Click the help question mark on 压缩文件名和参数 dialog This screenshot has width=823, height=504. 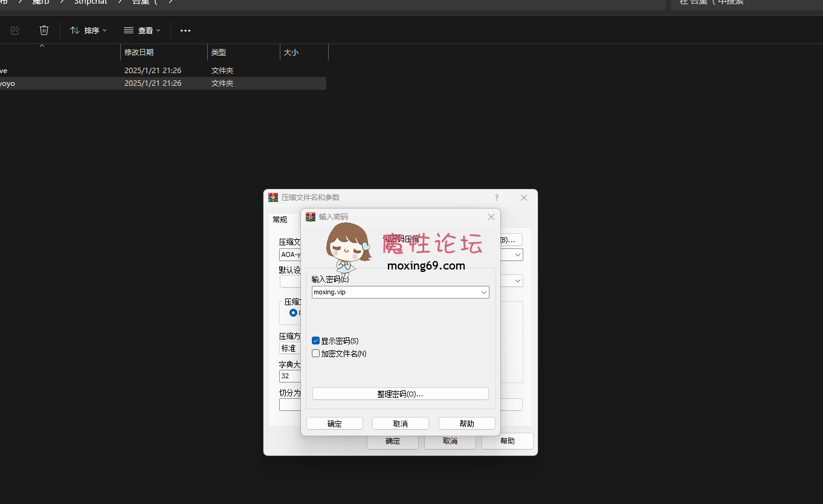coord(496,198)
